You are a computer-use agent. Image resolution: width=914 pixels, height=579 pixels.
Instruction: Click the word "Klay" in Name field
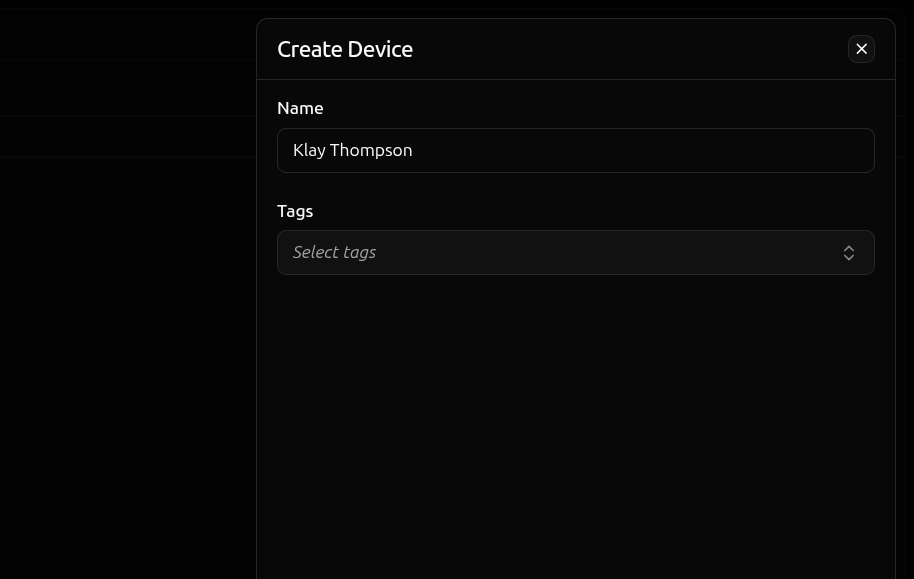click(x=309, y=150)
